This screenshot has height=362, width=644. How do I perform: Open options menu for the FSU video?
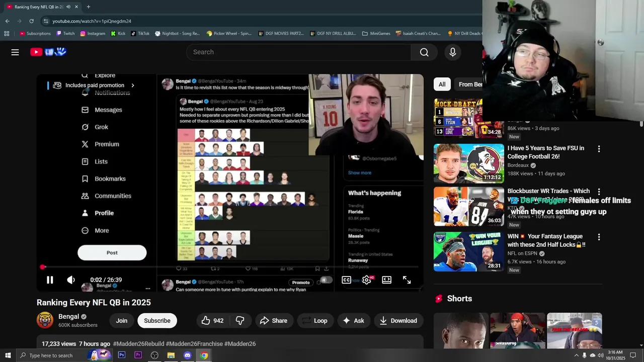pos(599,149)
